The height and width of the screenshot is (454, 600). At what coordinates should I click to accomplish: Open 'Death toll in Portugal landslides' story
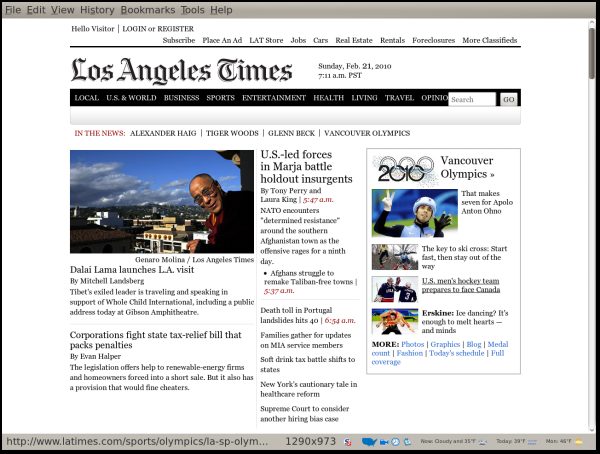pos(296,315)
